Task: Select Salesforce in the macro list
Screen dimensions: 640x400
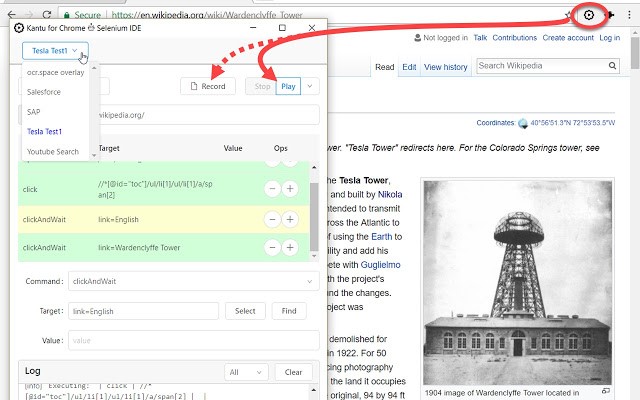Action: 44,92
